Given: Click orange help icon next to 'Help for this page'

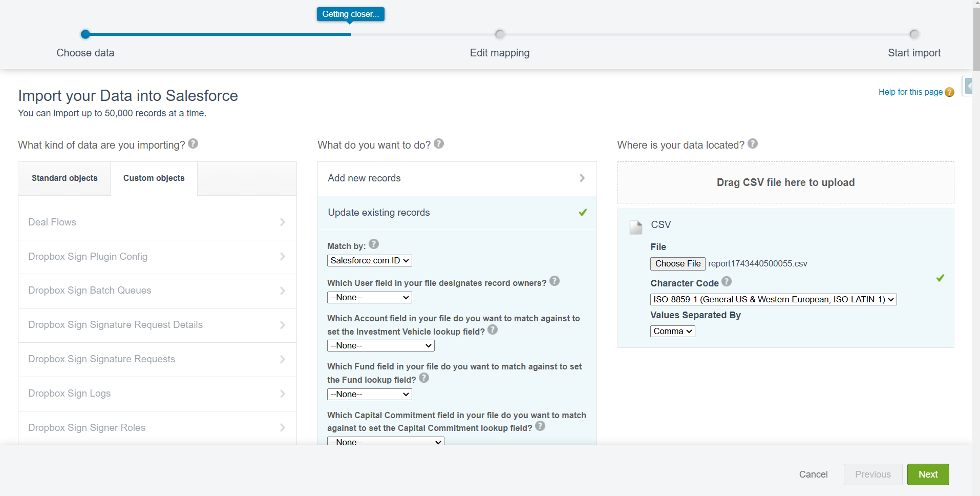Looking at the screenshot, I should click(x=949, y=92).
